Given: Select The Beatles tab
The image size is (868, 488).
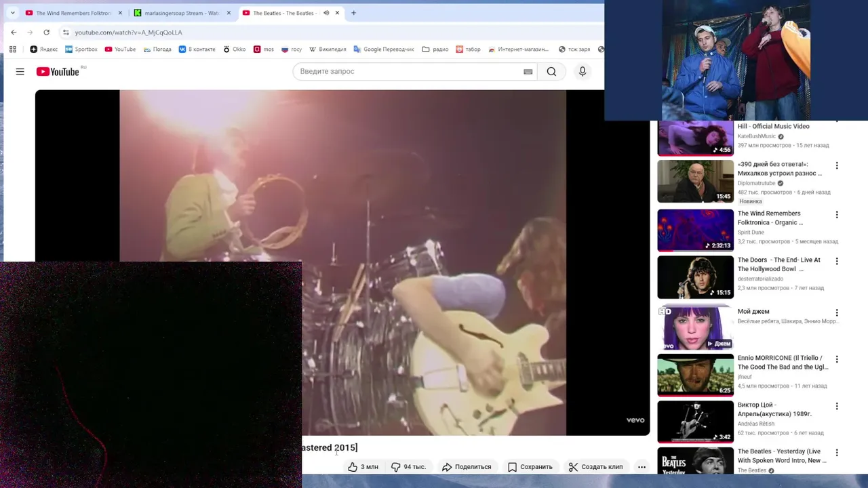Looking at the screenshot, I should pyautogui.click(x=285, y=13).
